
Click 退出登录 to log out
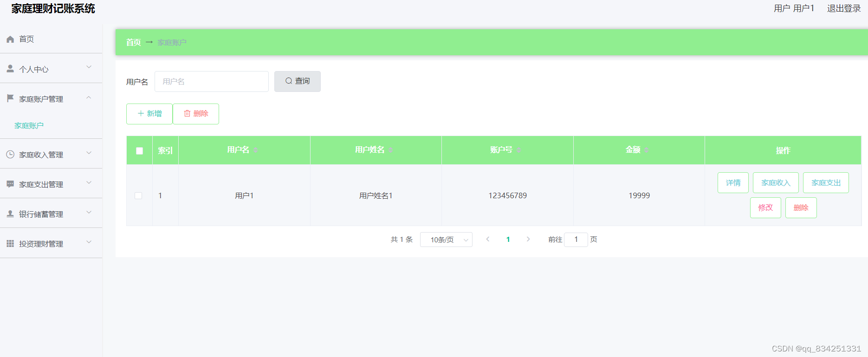pos(844,8)
